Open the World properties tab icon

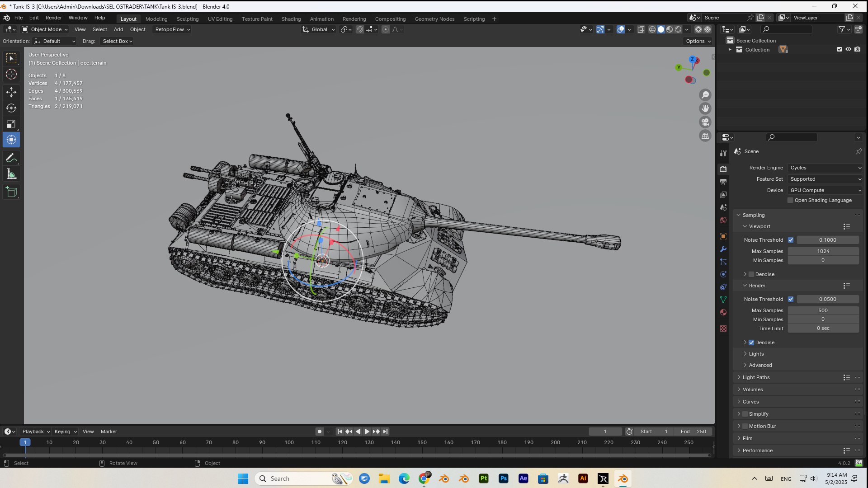[723, 220]
